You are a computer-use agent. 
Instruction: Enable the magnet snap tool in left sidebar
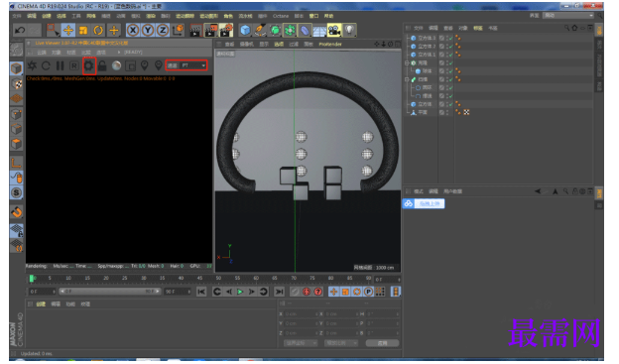pos(17,212)
